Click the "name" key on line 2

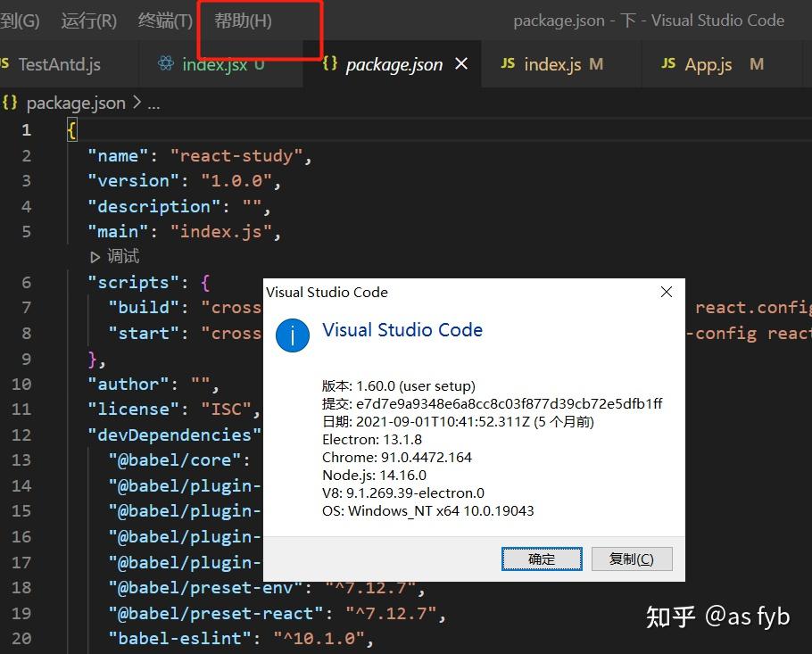[x=118, y=156]
